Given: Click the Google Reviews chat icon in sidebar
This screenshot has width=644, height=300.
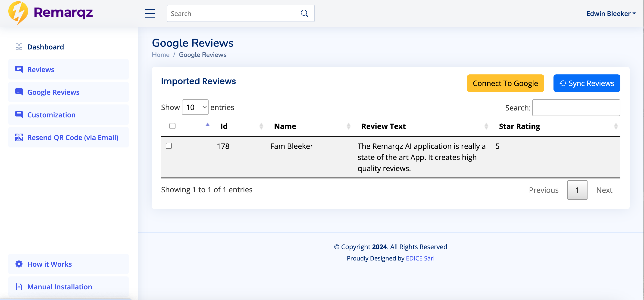Looking at the screenshot, I should [19, 92].
